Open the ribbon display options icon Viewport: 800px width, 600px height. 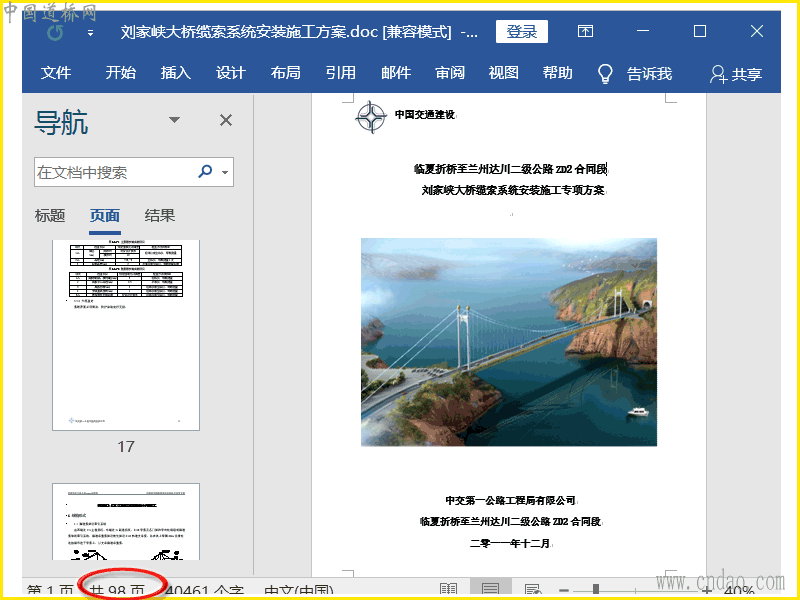click(x=585, y=32)
